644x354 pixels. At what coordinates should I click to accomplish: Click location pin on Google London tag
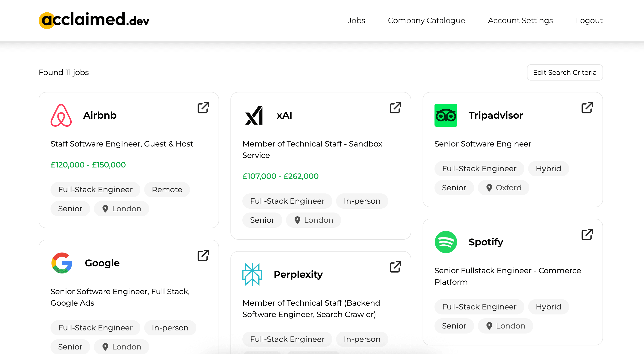tap(105, 347)
